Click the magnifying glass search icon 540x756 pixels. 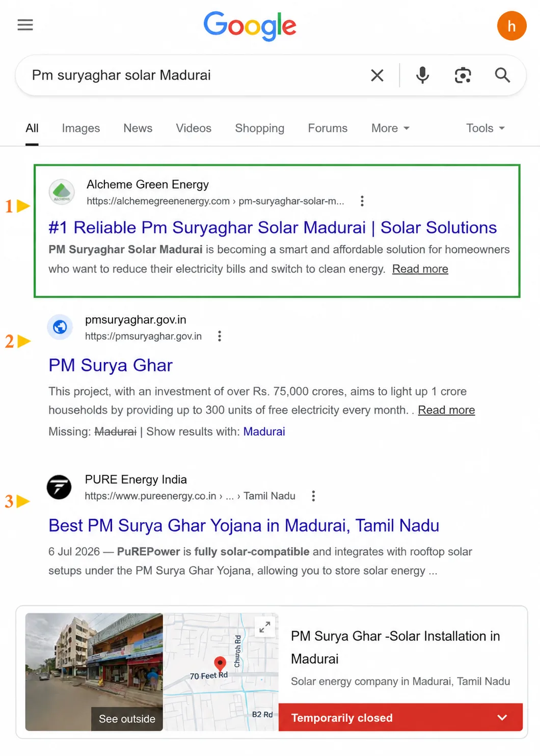click(x=502, y=75)
